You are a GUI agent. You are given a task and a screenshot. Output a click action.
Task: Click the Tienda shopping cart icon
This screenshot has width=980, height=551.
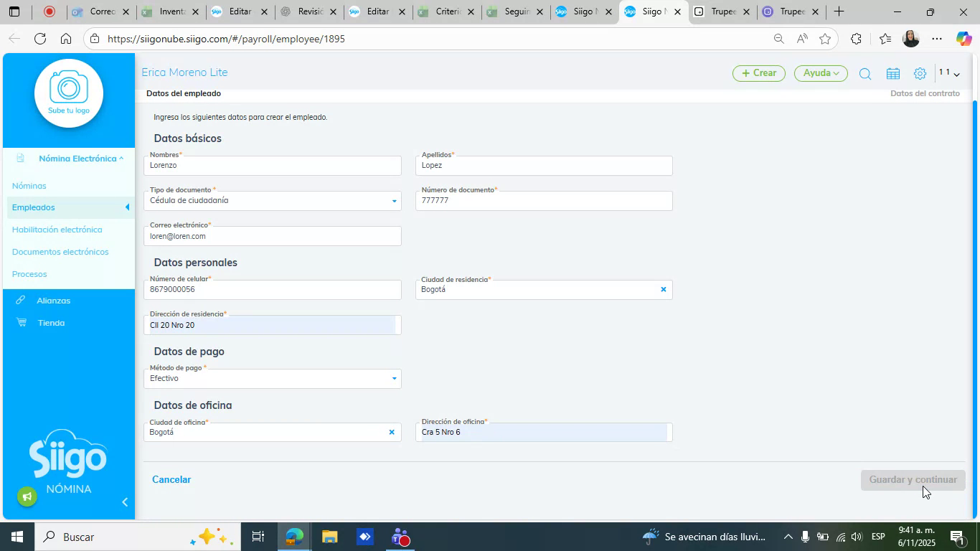point(21,322)
